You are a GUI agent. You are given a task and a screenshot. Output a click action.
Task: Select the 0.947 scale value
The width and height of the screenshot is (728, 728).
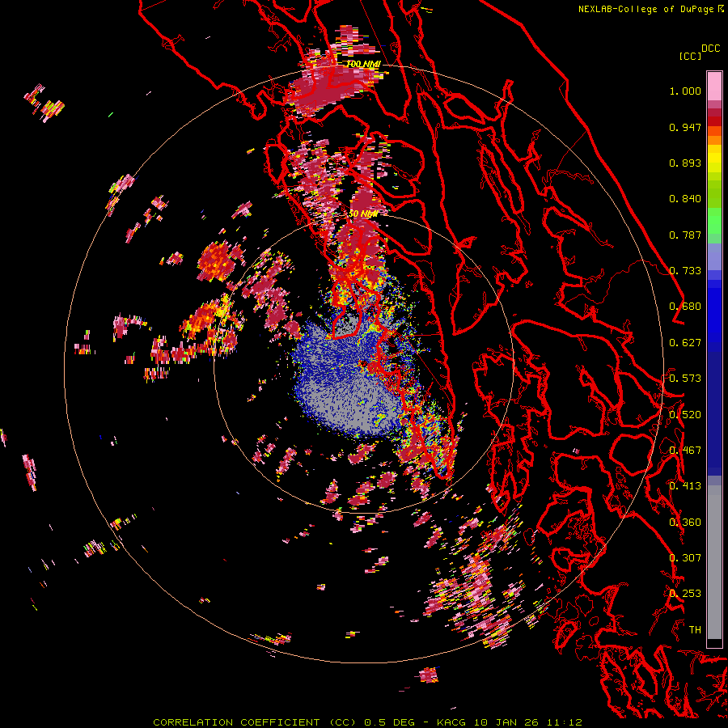(x=685, y=127)
